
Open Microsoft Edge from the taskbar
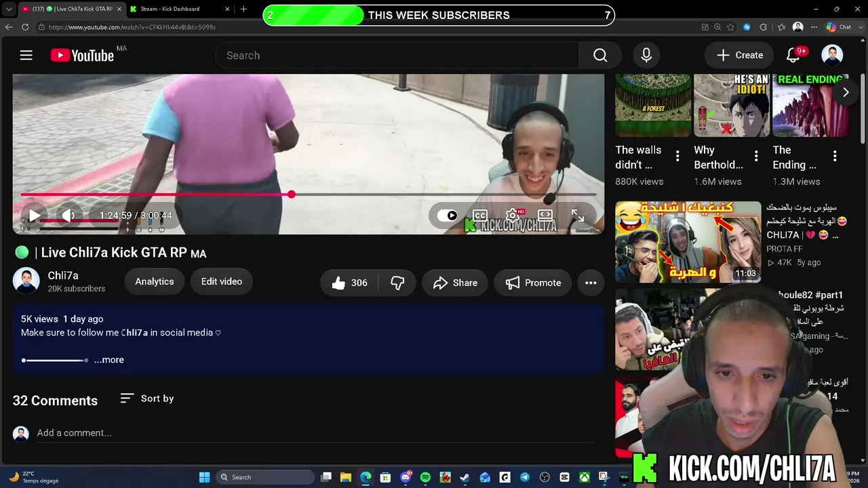pyautogui.click(x=366, y=477)
